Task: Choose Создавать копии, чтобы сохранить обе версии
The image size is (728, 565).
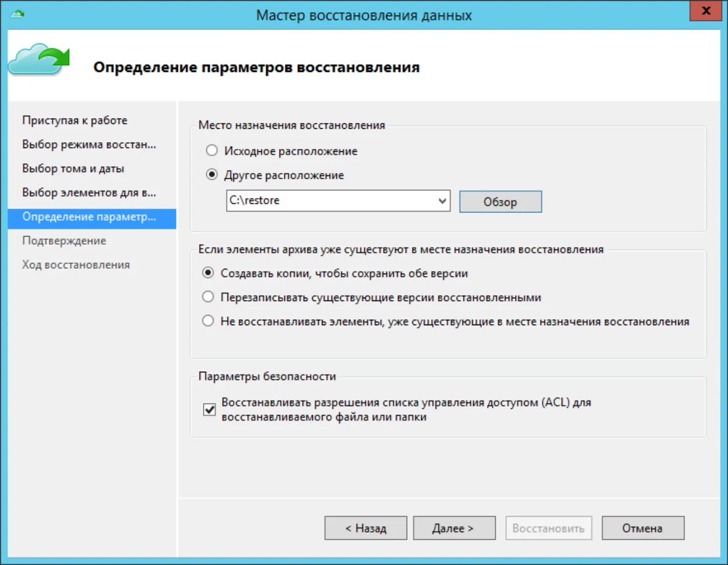Action: [x=208, y=273]
